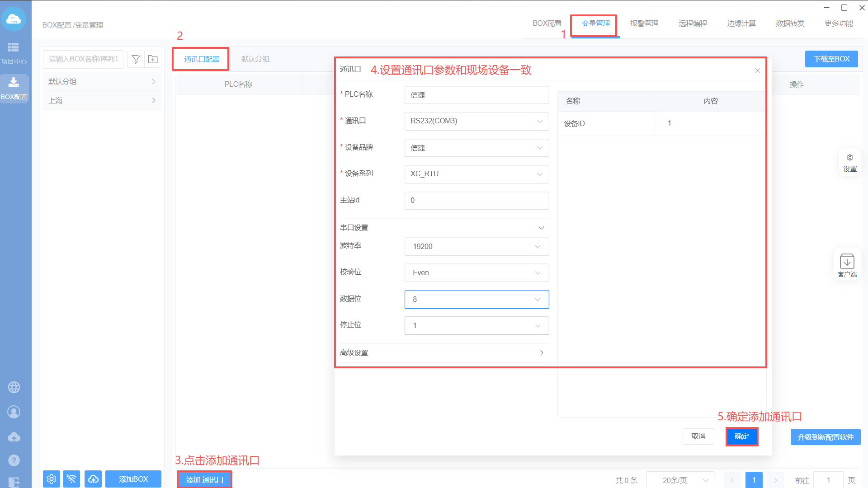Click the 主站id input field
868x488 pixels.
tap(476, 201)
